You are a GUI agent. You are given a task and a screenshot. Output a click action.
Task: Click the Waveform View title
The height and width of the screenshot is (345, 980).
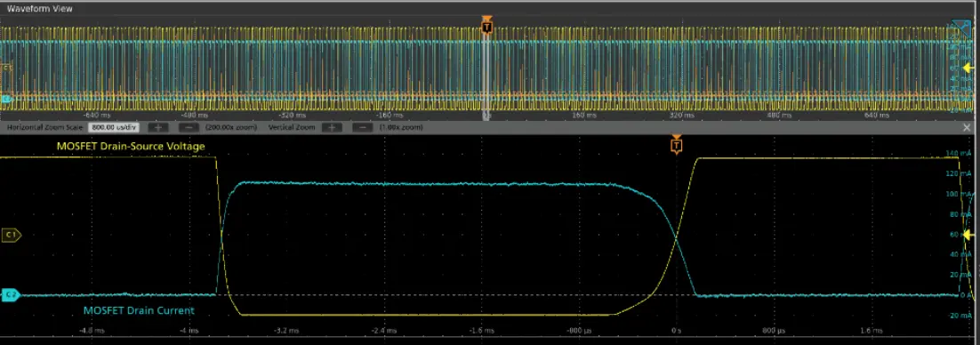39,9
